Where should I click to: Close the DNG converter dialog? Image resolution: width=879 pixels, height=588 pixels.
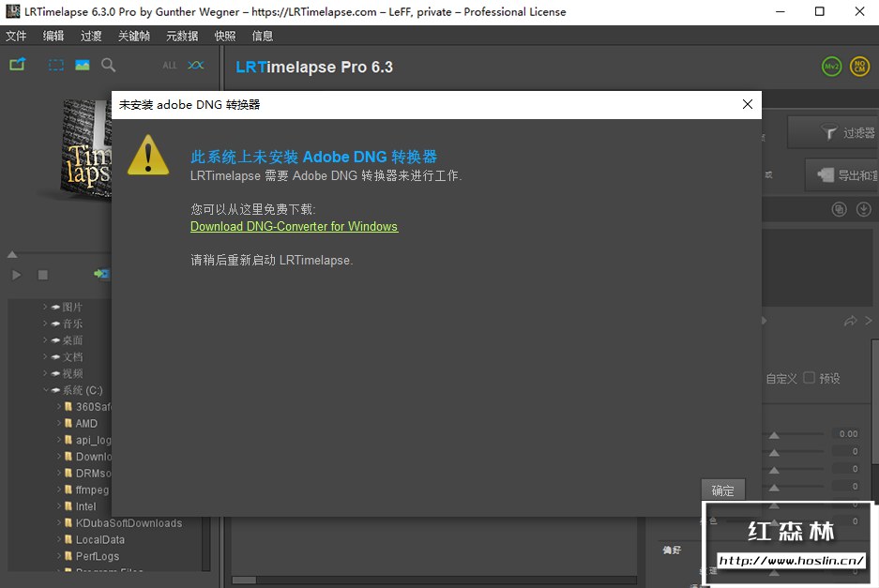pyautogui.click(x=748, y=104)
